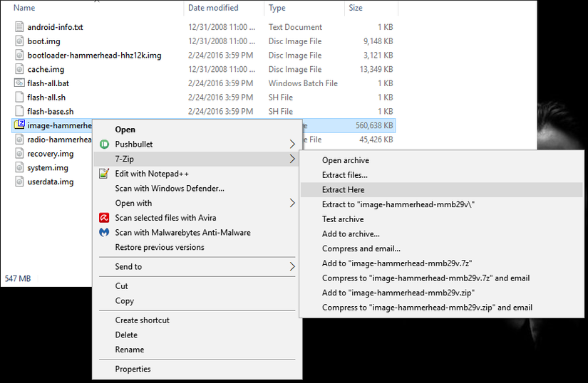Choose Extract Here from 7-Zip submenu
Screen dimensions: 588x383
(x=343, y=190)
